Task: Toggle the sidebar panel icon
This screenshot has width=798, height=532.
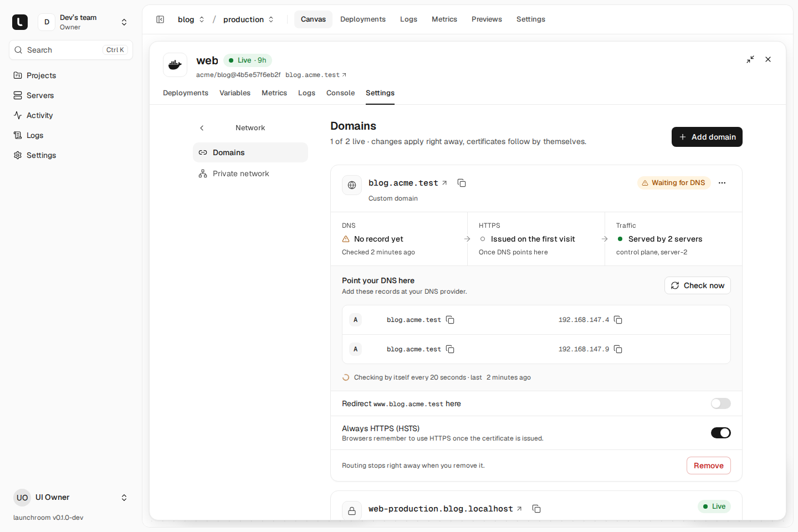Action: 160,19
